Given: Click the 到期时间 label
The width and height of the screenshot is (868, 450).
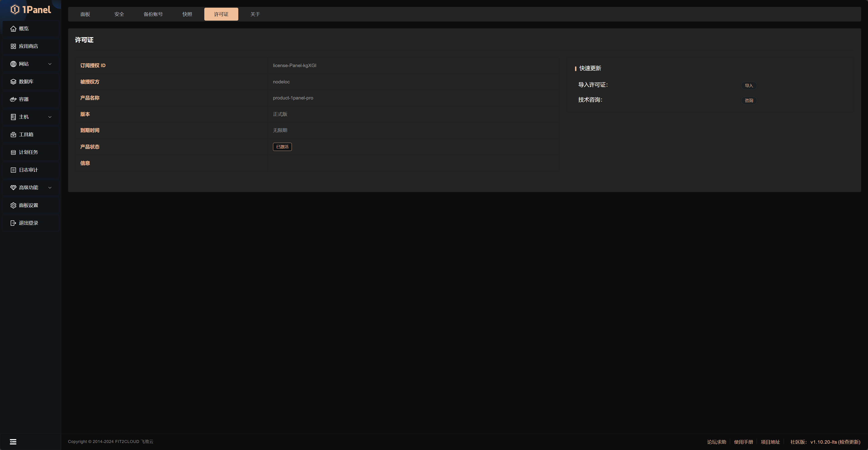Looking at the screenshot, I should pyautogui.click(x=90, y=130).
